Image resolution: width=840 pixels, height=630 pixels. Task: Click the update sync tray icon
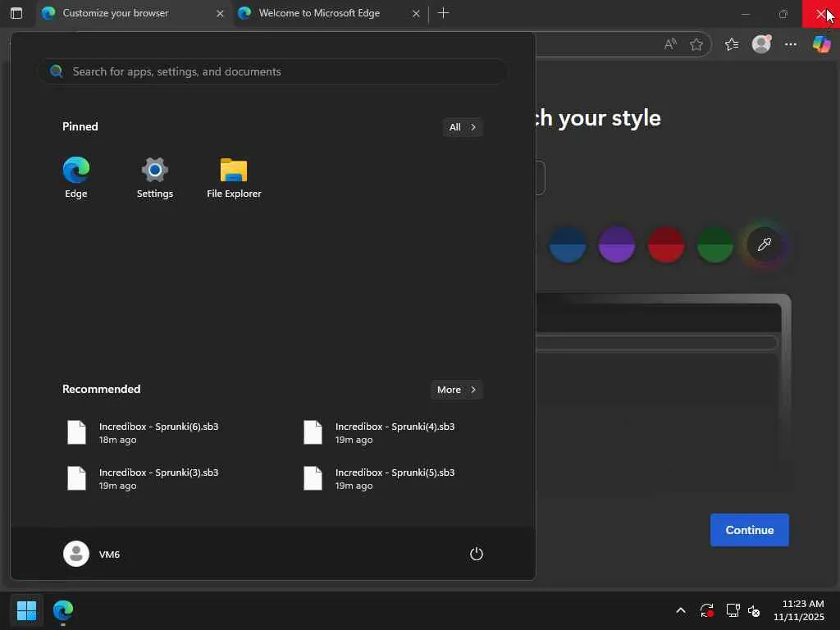pos(706,610)
